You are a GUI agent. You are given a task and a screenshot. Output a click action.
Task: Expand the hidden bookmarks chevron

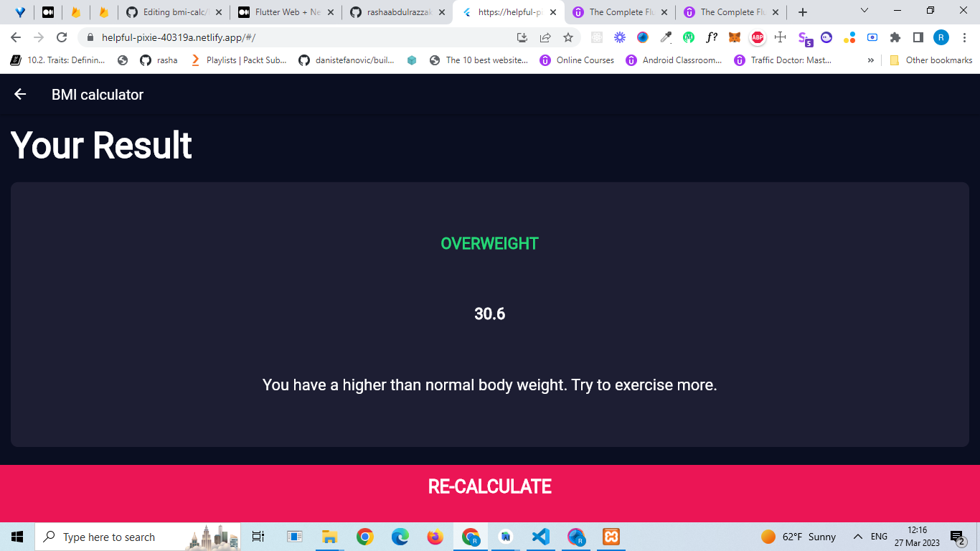[x=871, y=60]
